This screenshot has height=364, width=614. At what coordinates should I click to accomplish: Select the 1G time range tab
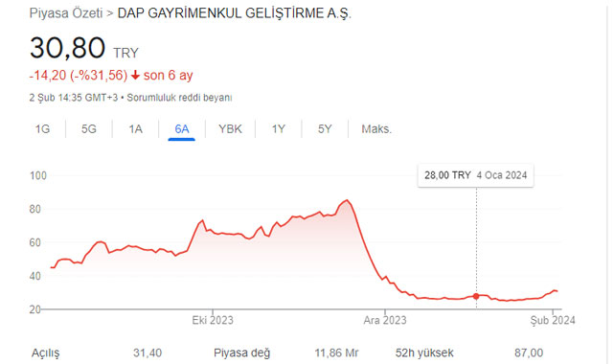click(43, 128)
